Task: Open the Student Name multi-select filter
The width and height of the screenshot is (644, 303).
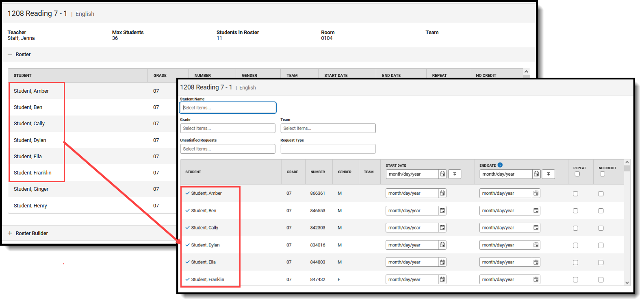Action: 228,108
